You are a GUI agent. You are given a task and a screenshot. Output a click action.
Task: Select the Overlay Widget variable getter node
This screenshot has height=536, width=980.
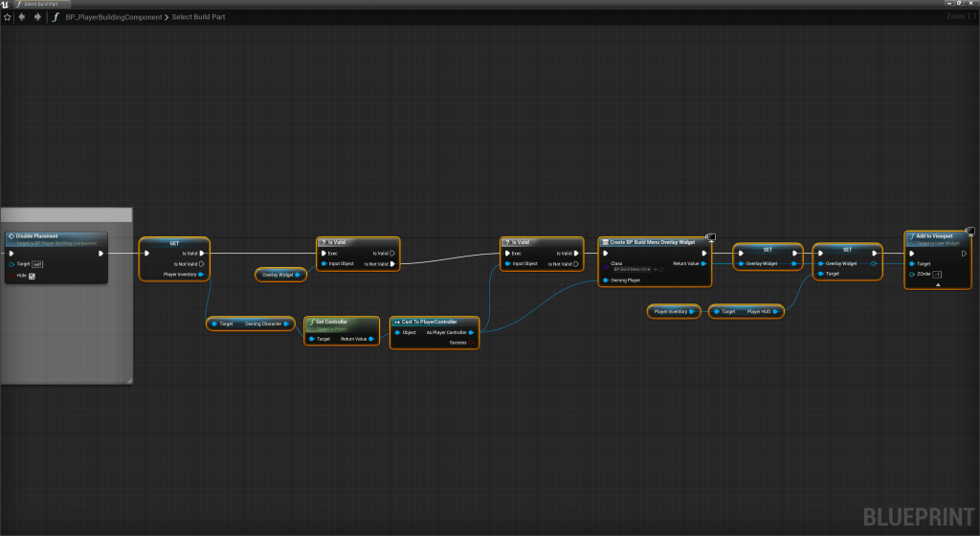tap(279, 275)
